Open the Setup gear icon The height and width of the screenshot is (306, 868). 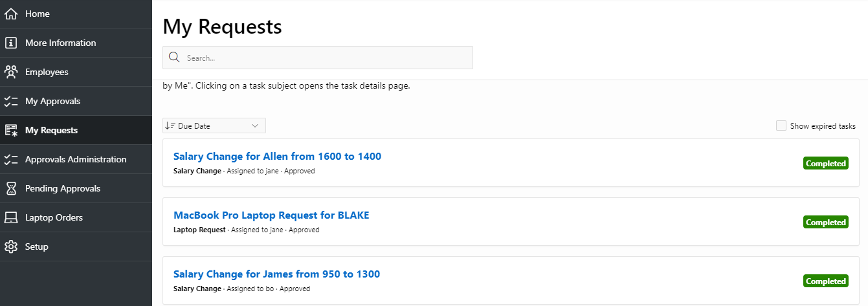coord(10,246)
